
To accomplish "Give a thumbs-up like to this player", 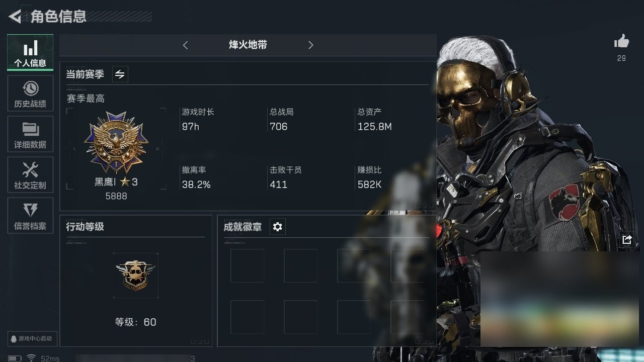I will tap(622, 42).
